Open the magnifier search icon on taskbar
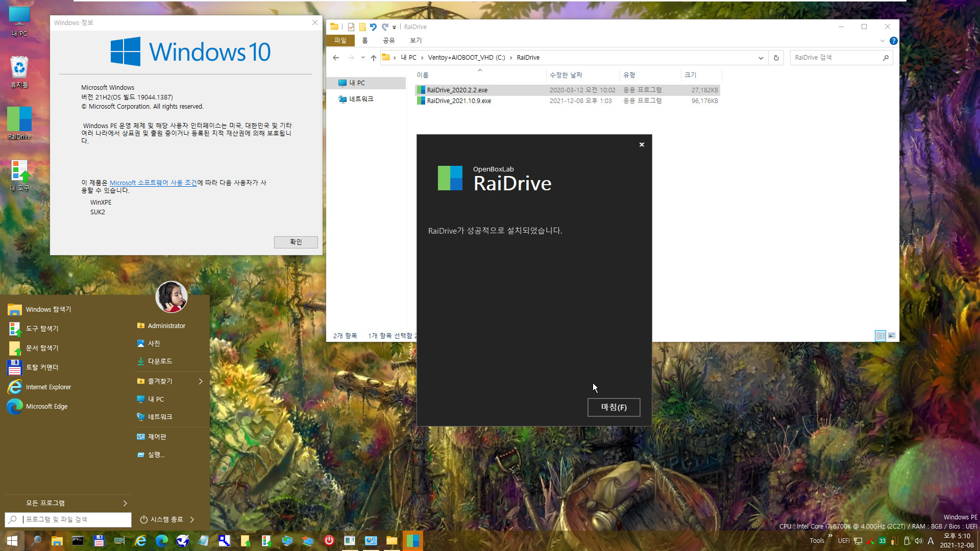980x551 pixels. coord(36,541)
